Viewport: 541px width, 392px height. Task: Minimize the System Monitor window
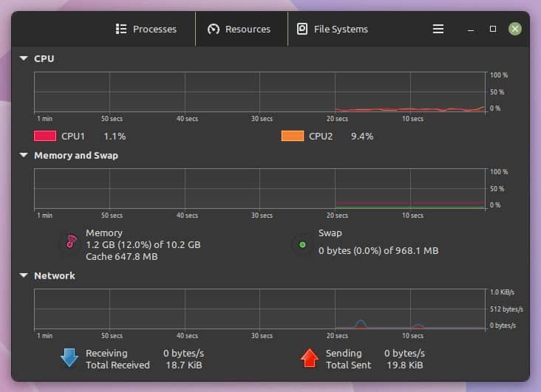pyautogui.click(x=471, y=30)
